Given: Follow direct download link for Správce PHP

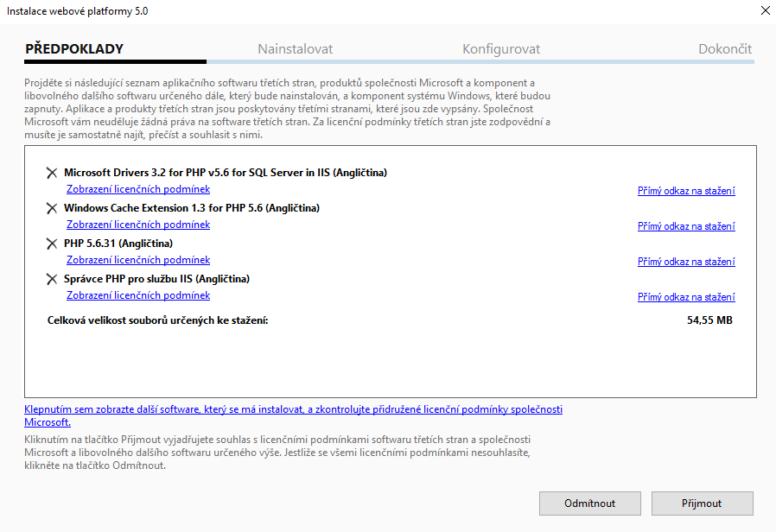Looking at the screenshot, I should click(686, 297).
